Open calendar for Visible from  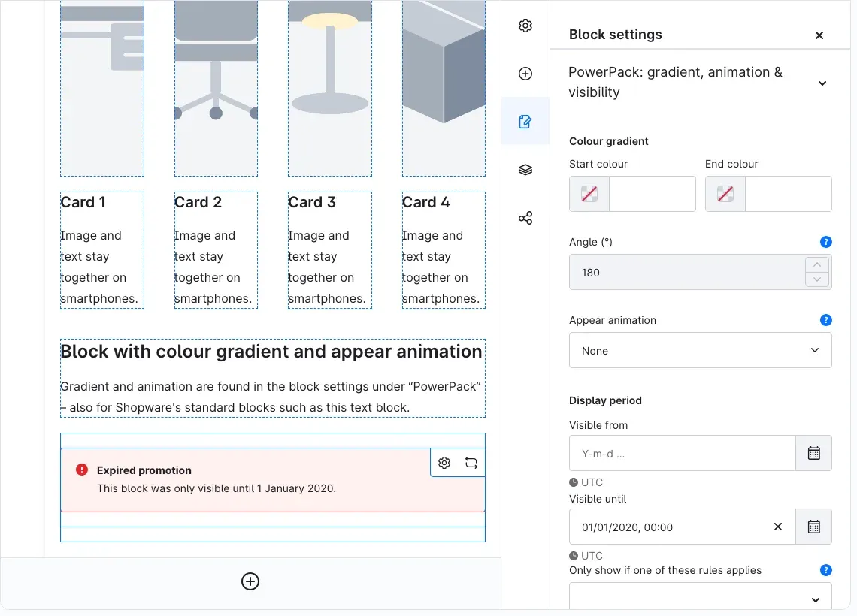coord(814,453)
